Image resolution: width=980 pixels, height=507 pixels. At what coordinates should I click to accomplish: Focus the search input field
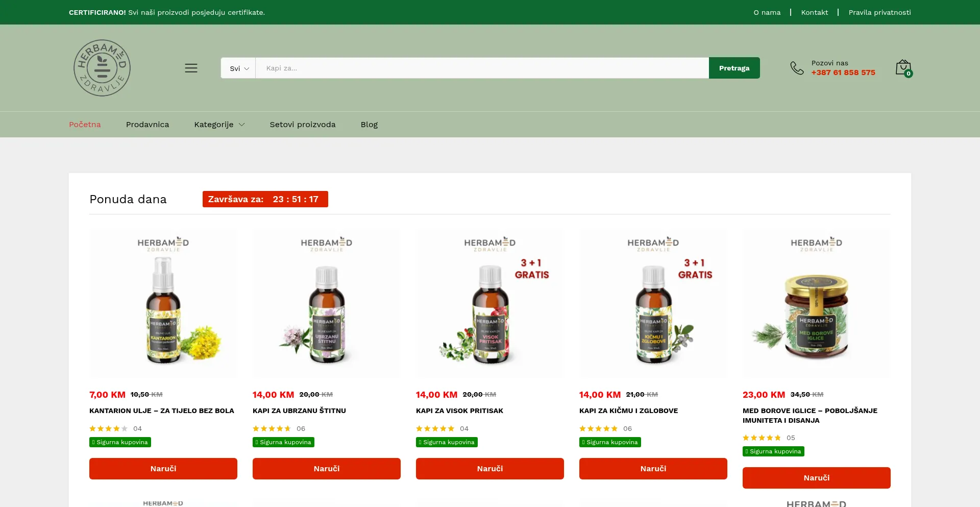click(481, 68)
